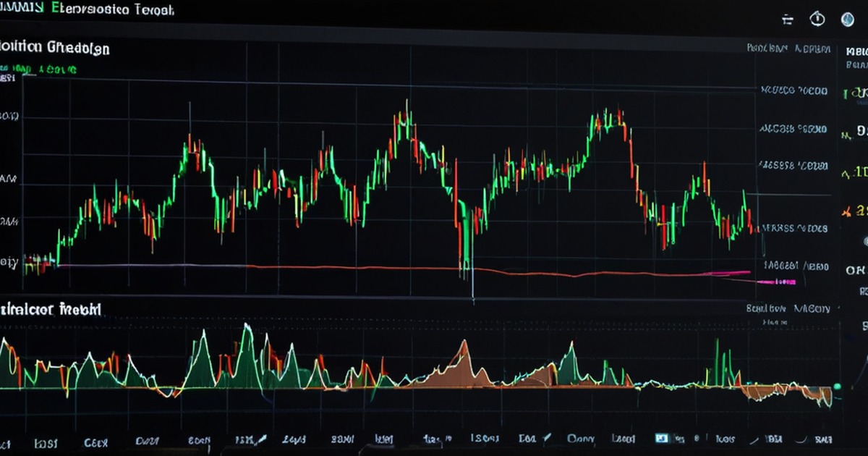The height and width of the screenshot is (456, 868).
Task: Click the small green dot at indicator panel's right edge
Action: click(838, 387)
